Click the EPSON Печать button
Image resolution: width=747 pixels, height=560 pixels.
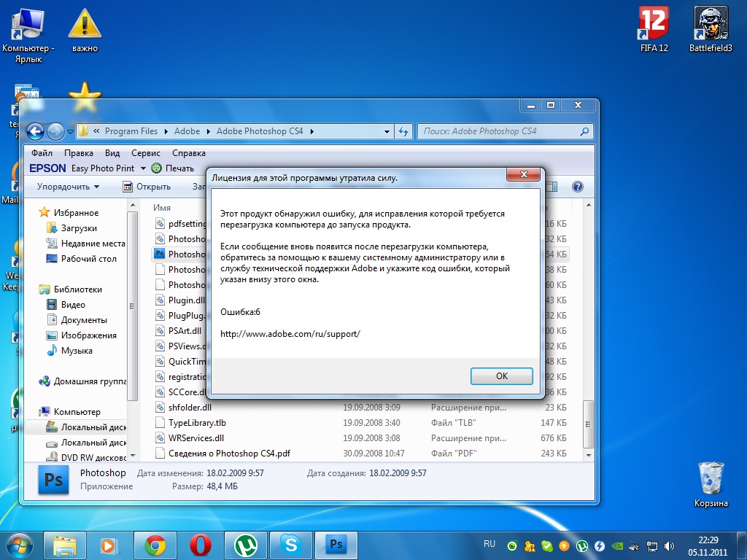click(x=172, y=168)
